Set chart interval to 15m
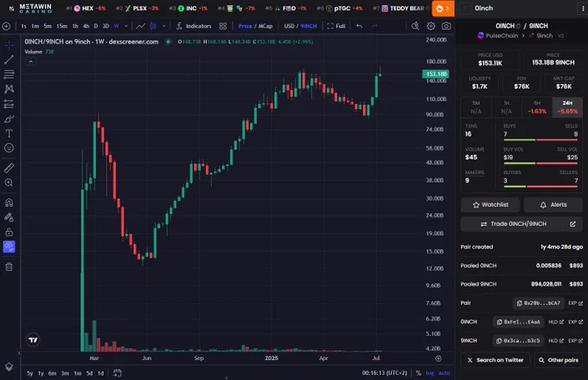588x380 pixels. point(62,26)
